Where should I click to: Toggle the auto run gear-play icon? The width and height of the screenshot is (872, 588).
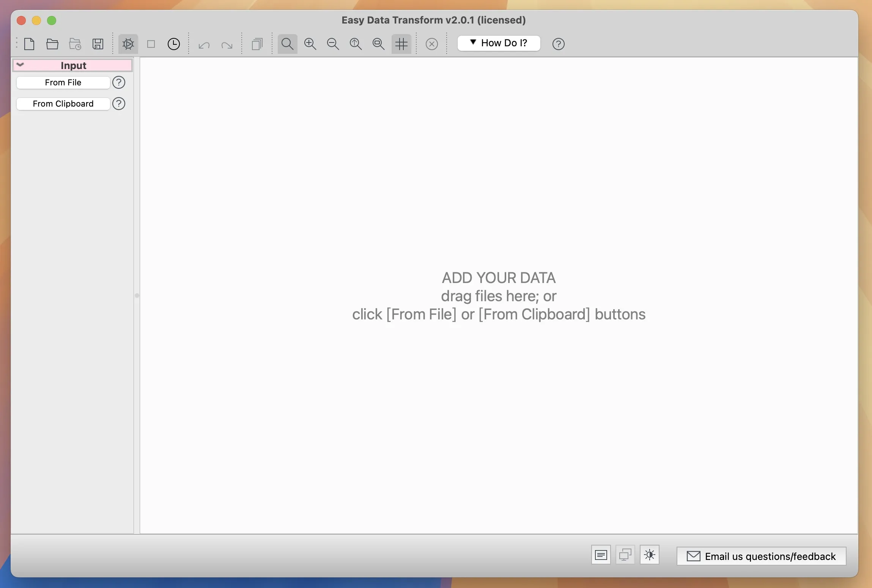[128, 44]
